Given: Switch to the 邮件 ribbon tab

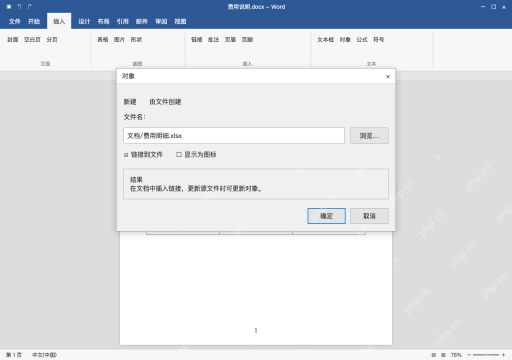Looking at the screenshot, I should 142,21.
